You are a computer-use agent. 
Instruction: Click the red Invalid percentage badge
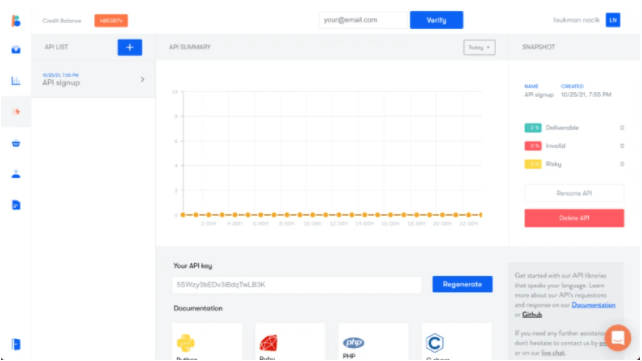[533, 146]
